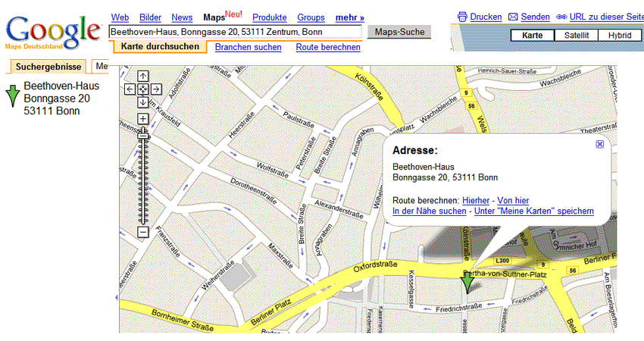Click into the address search field
Image resolution: width=644 pixels, height=341 pixels.
pyautogui.click(x=235, y=32)
